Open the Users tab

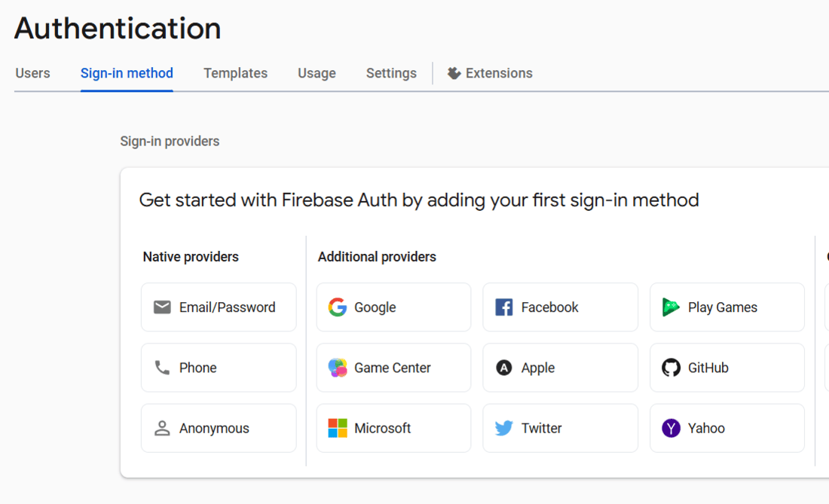pyautogui.click(x=32, y=73)
